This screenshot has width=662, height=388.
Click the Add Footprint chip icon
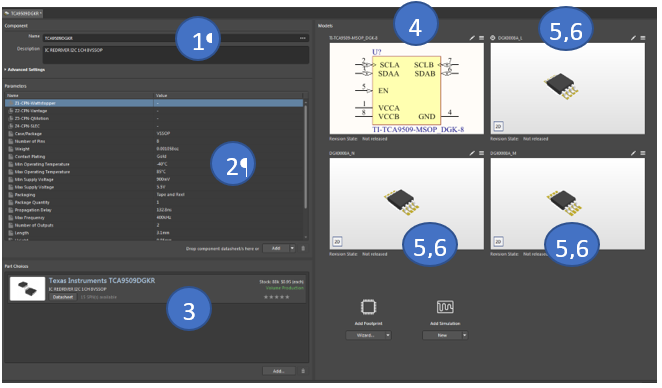click(368, 307)
